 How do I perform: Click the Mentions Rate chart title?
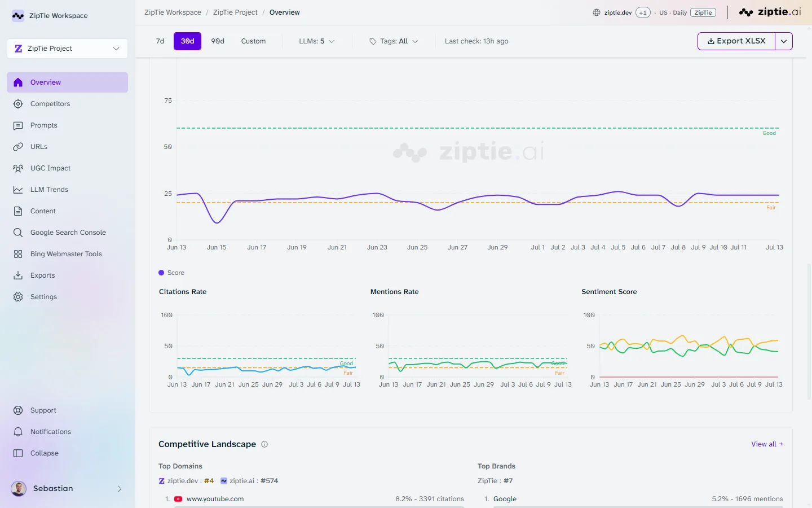coord(394,292)
